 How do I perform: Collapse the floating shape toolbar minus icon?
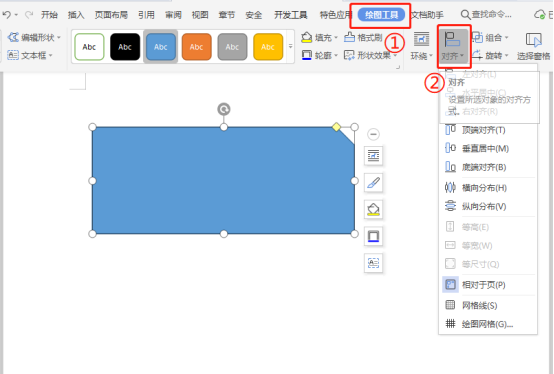[x=373, y=134]
